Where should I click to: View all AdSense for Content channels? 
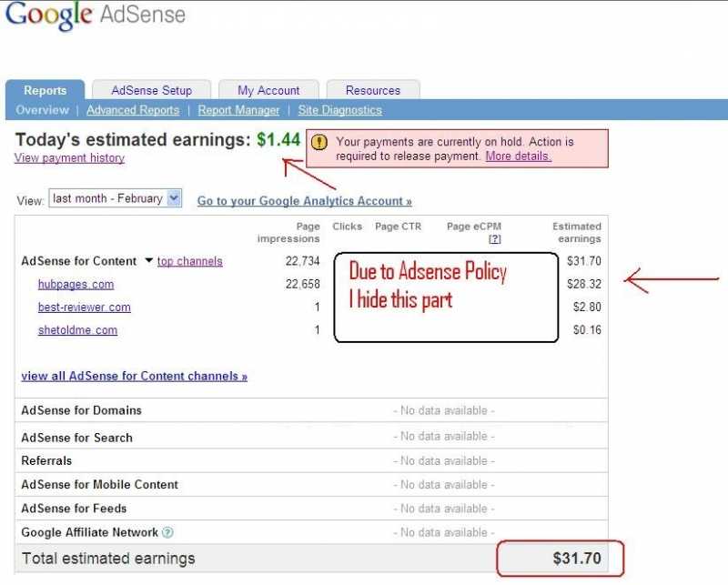point(134,376)
